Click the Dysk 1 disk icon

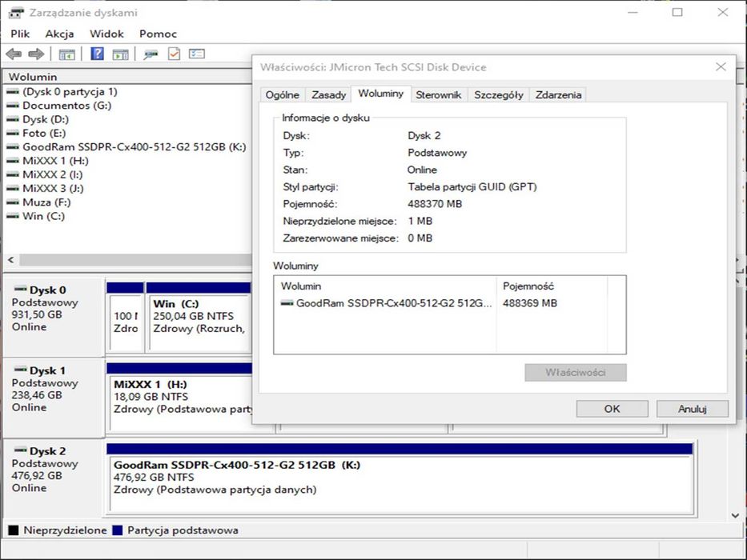[x=21, y=369]
